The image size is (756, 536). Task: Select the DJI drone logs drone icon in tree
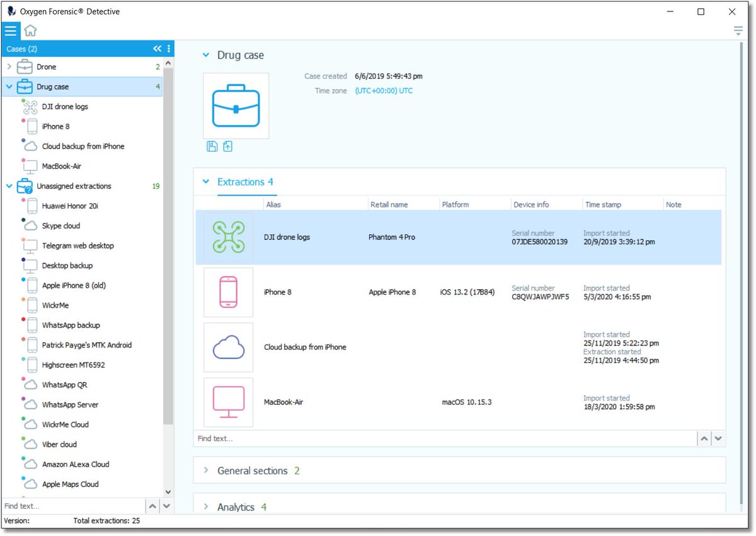tap(30, 107)
